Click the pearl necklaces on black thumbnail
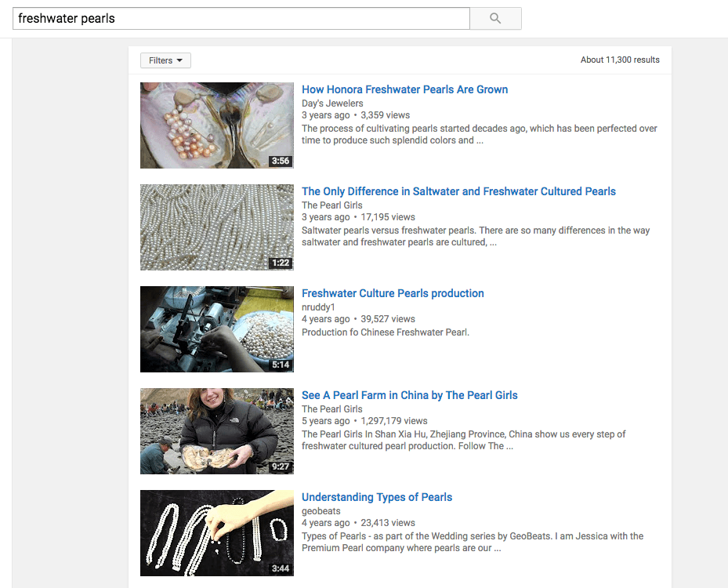The image size is (728, 588). (x=216, y=533)
